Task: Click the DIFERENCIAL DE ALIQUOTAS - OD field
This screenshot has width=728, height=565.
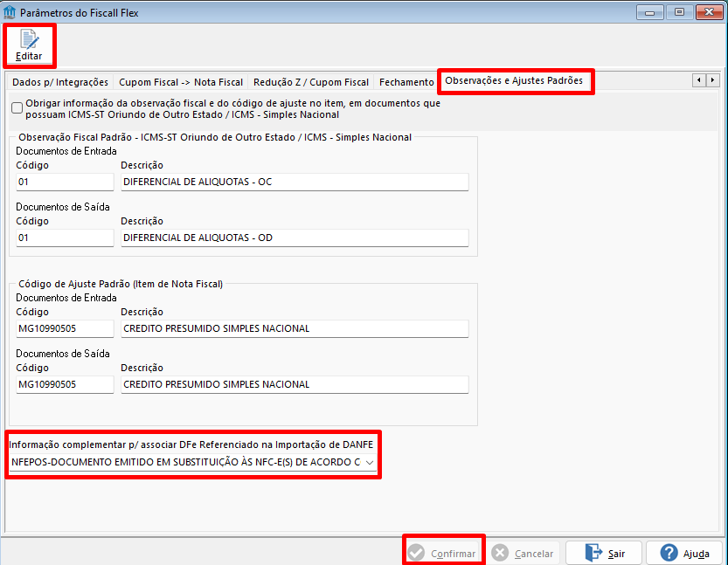Action: (x=295, y=238)
